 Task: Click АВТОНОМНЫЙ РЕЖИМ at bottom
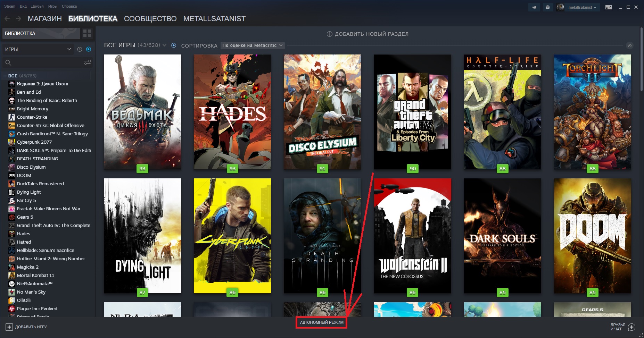[x=322, y=322]
